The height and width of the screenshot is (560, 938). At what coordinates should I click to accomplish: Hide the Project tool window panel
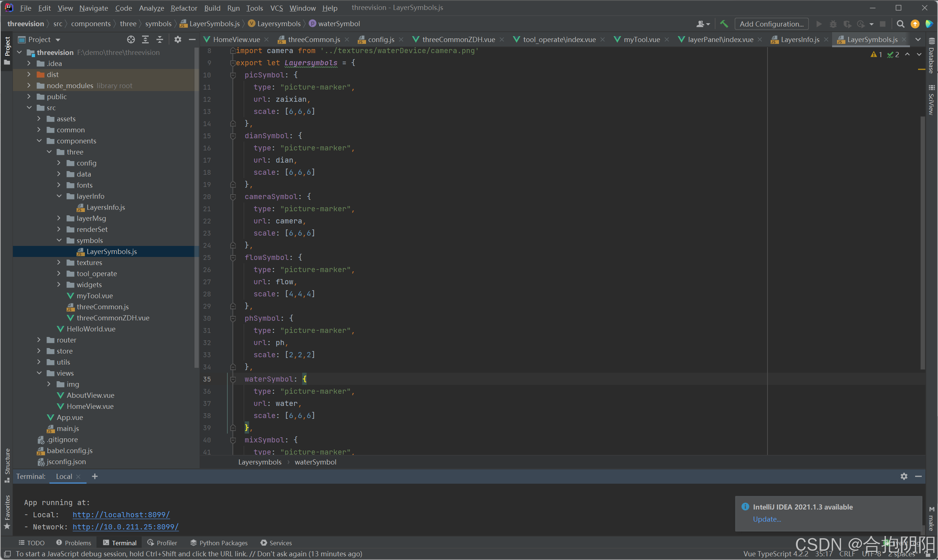192,39
